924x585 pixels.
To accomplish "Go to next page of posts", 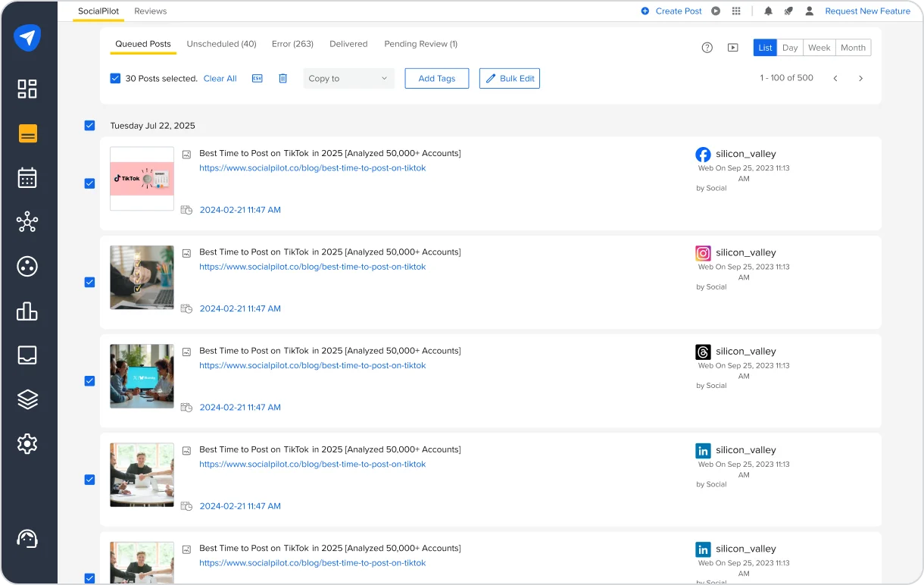I will click(x=860, y=78).
